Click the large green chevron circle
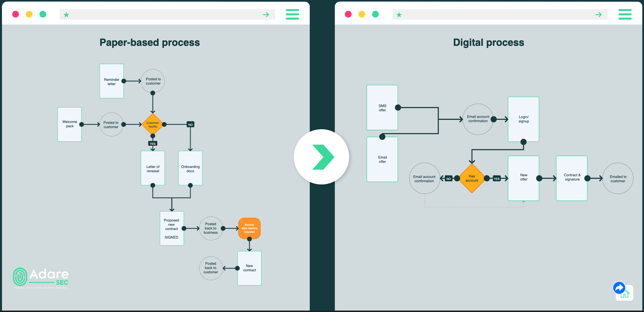644x312 pixels. [x=321, y=157]
